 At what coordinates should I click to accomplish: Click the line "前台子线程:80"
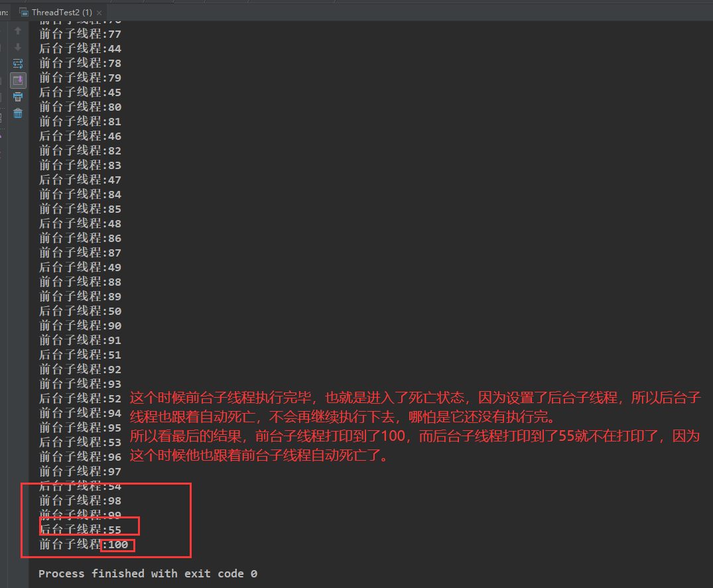(80, 107)
